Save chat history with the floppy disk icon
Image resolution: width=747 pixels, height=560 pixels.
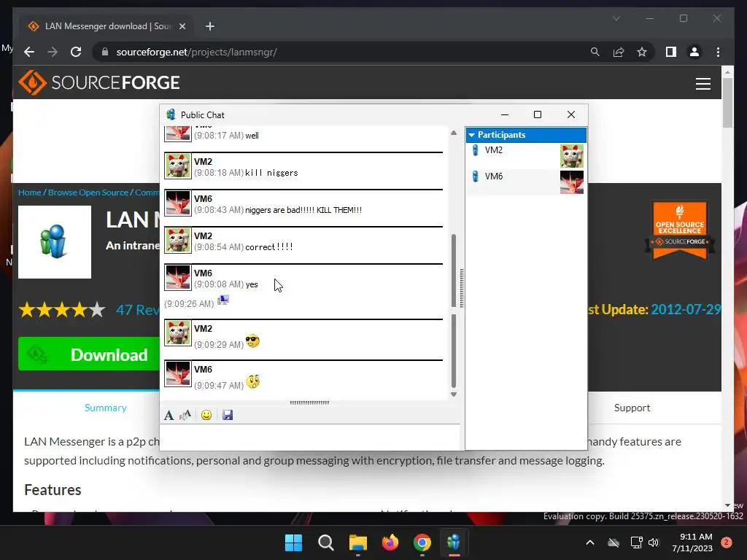[228, 415]
